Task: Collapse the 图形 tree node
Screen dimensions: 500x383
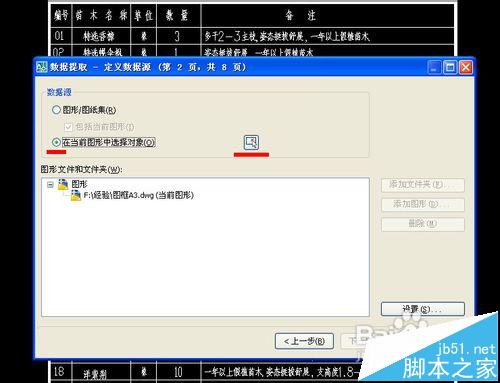Action: [x=50, y=184]
